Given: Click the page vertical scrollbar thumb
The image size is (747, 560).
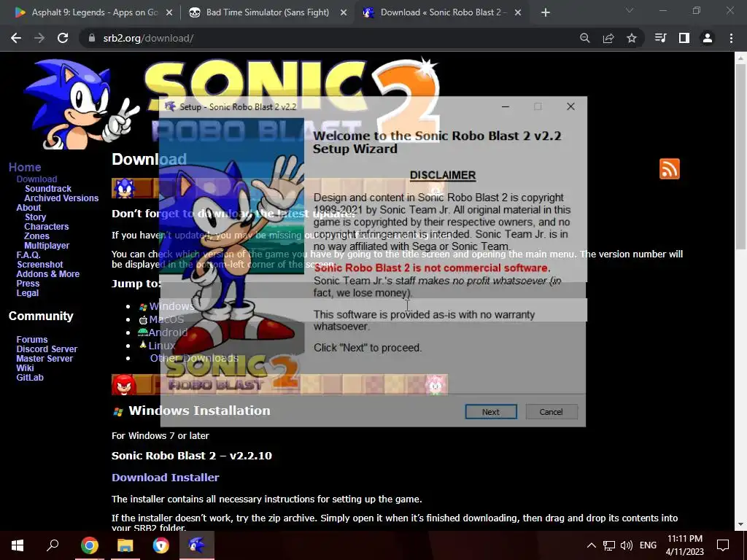Looking at the screenshot, I should tap(740, 157).
